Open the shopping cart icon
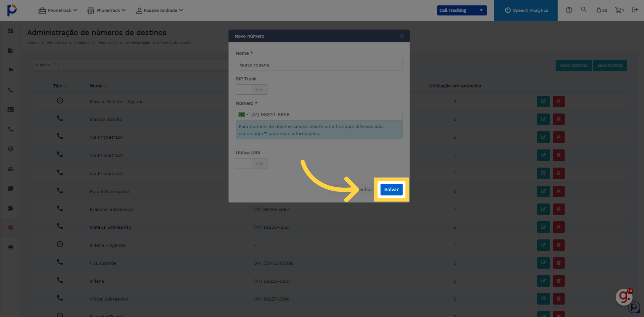Screen dimensions: 644x317 point(618,10)
